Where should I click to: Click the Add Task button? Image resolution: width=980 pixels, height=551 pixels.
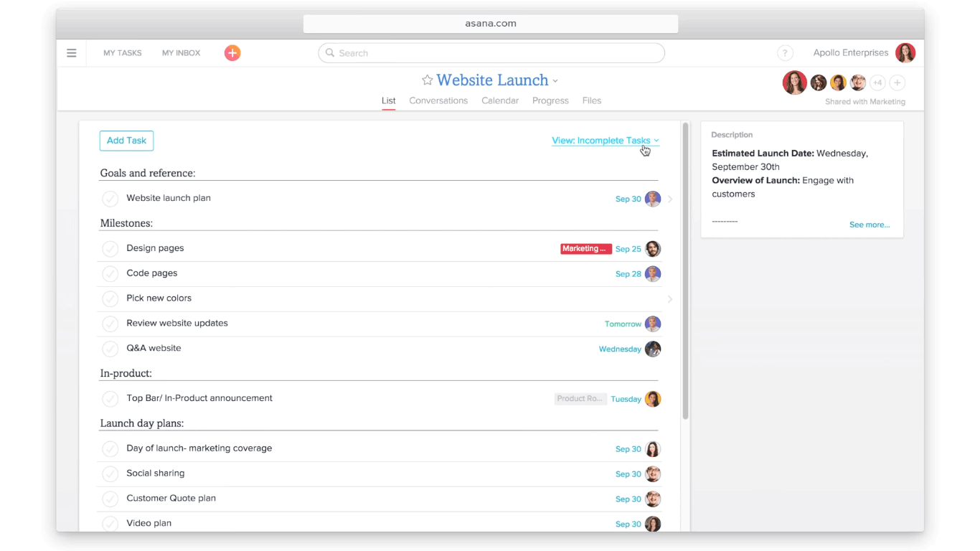click(126, 141)
